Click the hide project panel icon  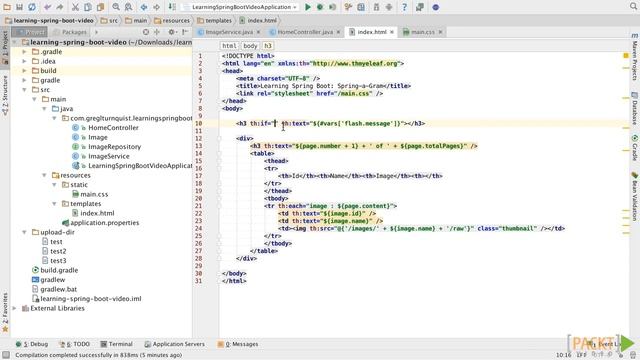coord(185,32)
